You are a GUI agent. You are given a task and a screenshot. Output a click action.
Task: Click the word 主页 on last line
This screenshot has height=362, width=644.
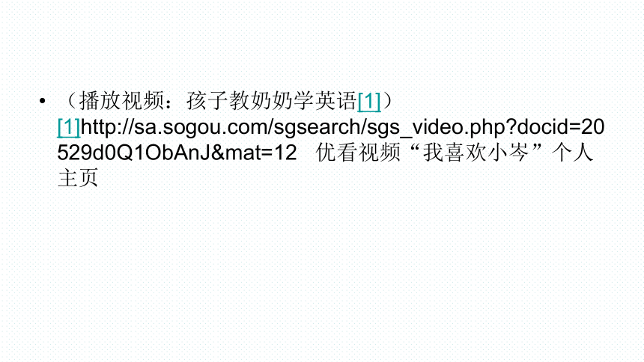pyautogui.click(x=78, y=178)
